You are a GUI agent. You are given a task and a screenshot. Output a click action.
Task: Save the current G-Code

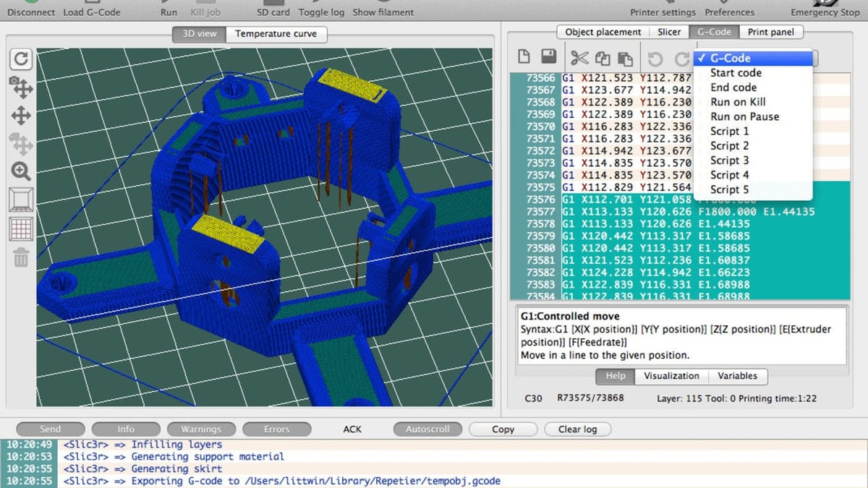[548, 56]
